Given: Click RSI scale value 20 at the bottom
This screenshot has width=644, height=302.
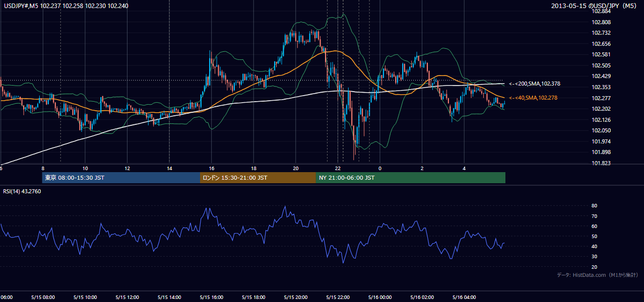Looking at the screenshot, I should pyautogui.click(x=595, y=267).
